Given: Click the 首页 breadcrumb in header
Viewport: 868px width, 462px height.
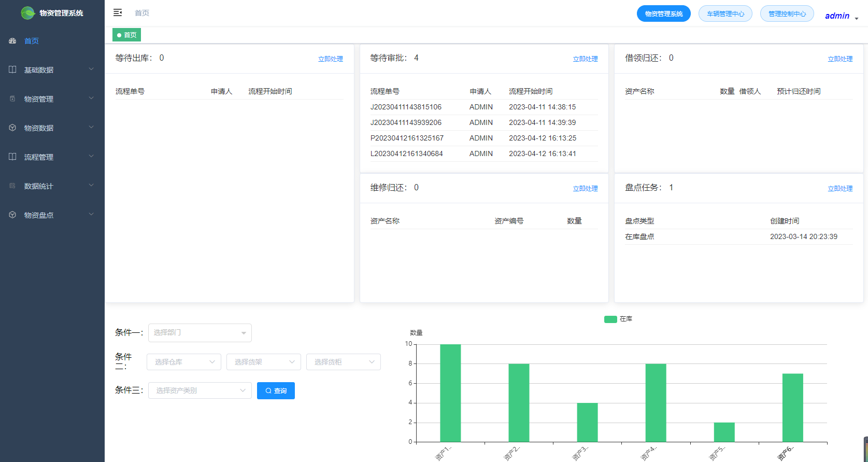Looking at the screenshot, I should [x=142, y=13].
